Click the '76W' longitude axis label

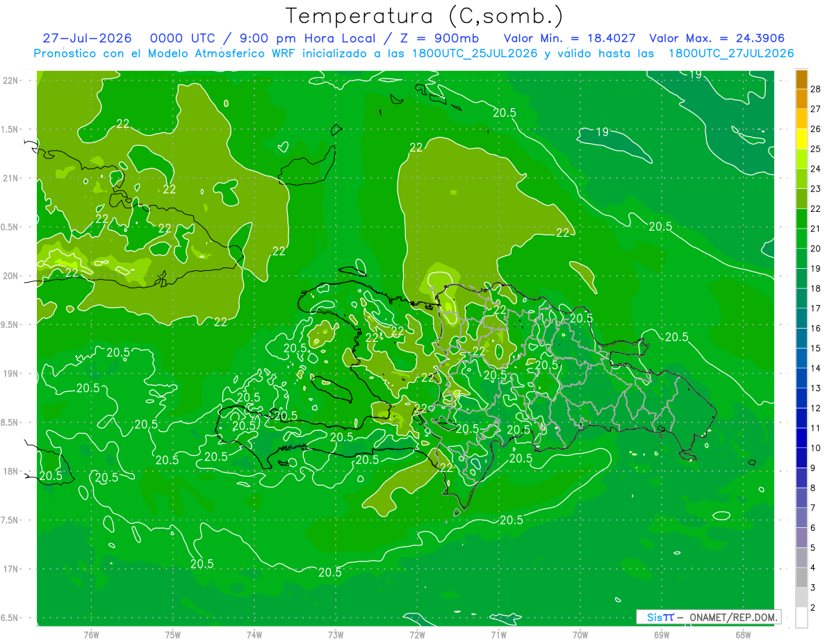(x=91, y=635)
